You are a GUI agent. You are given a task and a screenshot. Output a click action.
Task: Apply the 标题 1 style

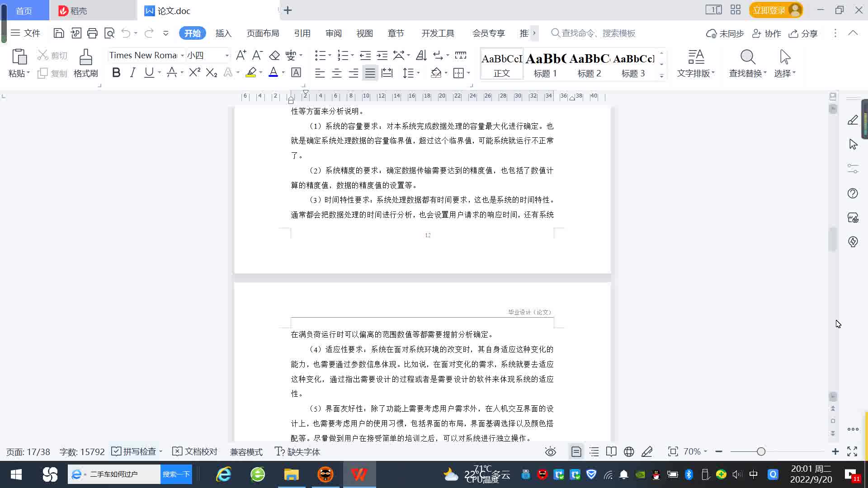[x=546, y=64]
